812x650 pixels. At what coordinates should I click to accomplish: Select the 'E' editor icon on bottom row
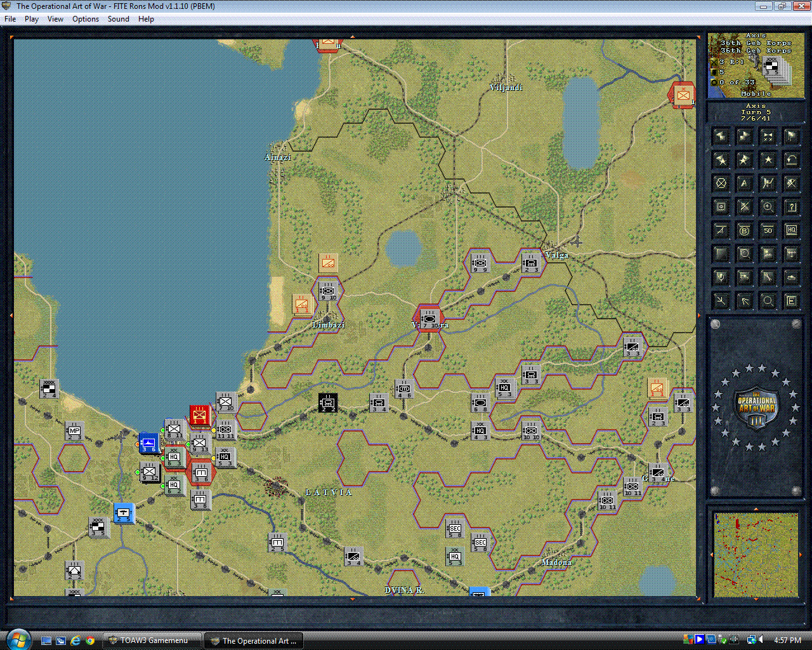[791, 300]
